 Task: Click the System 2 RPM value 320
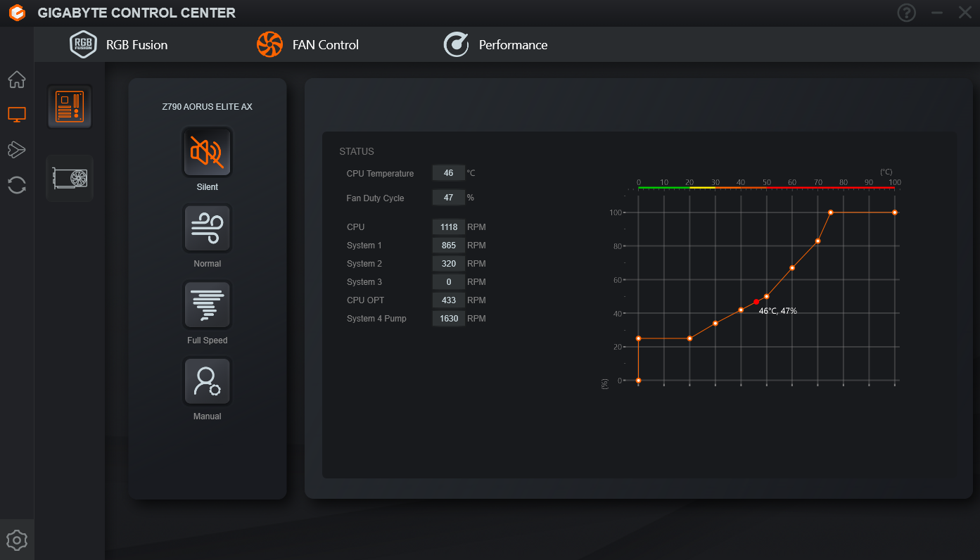449,264
